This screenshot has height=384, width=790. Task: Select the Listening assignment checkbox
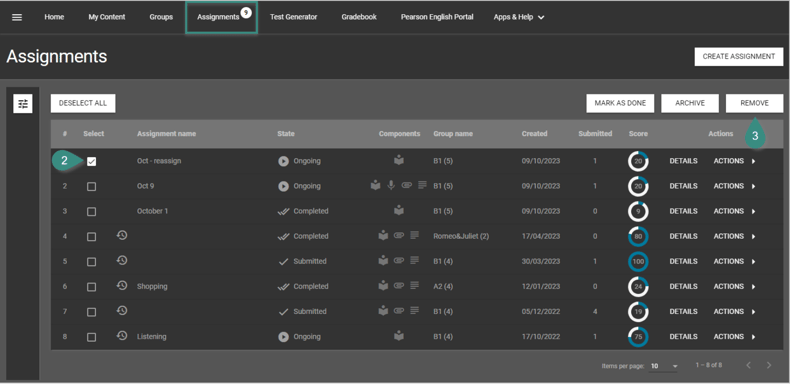[x=91, y=337]
